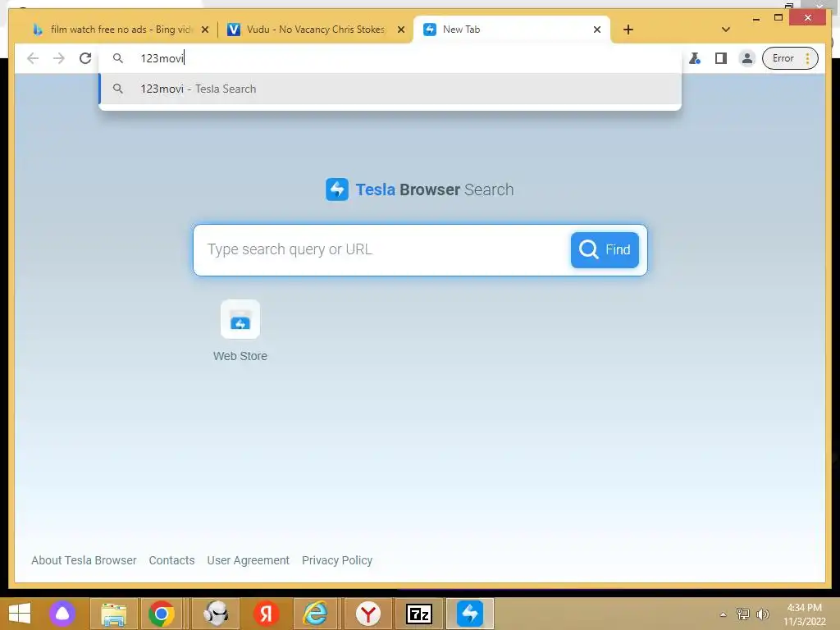
Task: Launch the purple Alice assistant icon
Action: (x=62, y=614)
